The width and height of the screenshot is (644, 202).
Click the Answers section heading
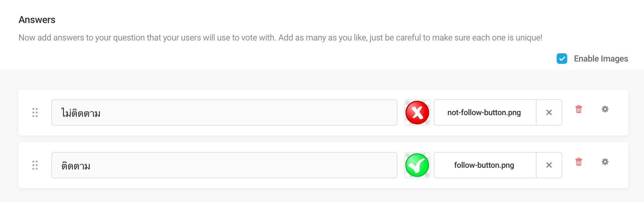37,20
